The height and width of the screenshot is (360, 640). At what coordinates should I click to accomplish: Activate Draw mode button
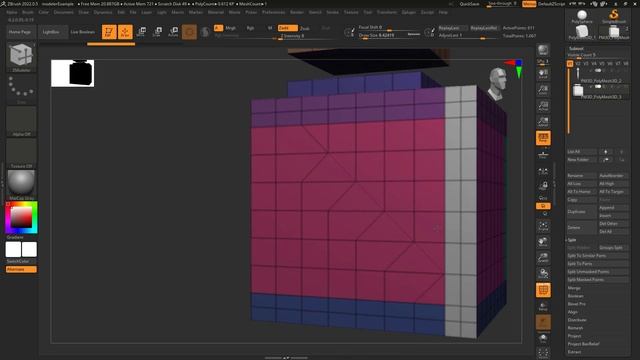[x=125, y=32]
